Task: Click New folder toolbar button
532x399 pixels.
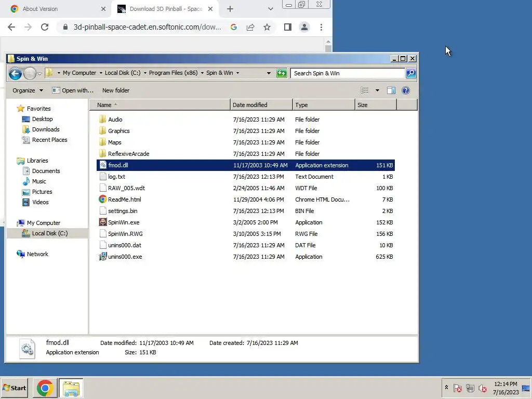Action: [x=116, y=90]
